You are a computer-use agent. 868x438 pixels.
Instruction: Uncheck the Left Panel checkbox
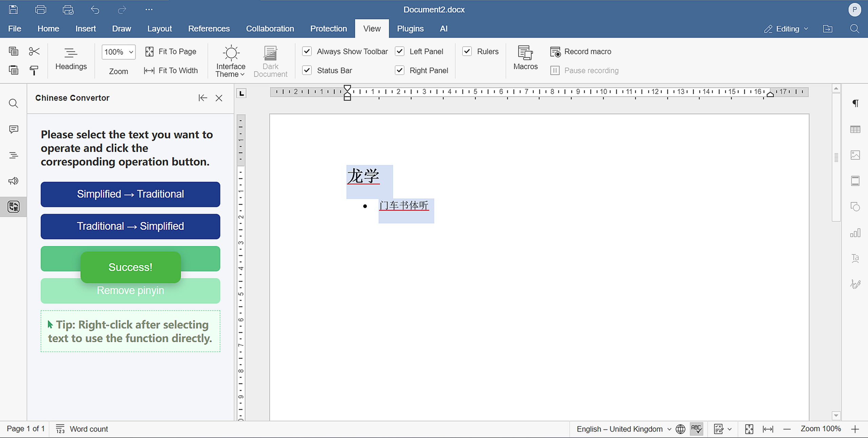click(x=400, y=51)
